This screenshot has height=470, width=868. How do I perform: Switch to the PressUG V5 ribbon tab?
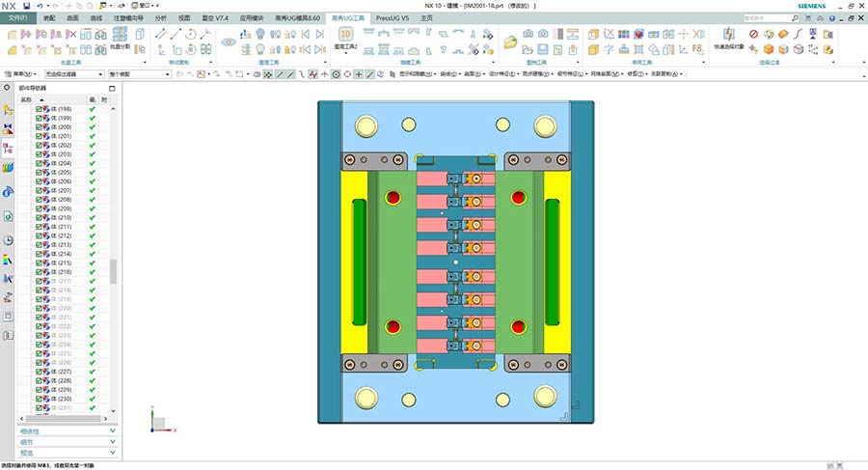coord(392,18)
